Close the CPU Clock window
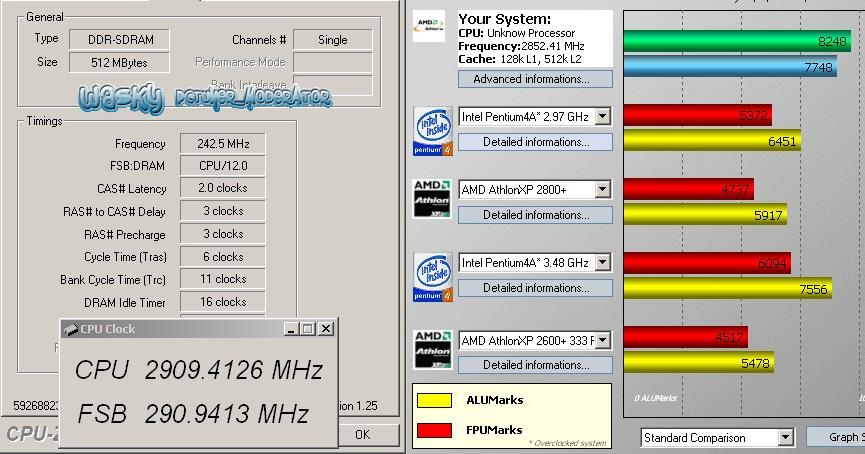This screenshot has height=454, width=865. (326, 329)
